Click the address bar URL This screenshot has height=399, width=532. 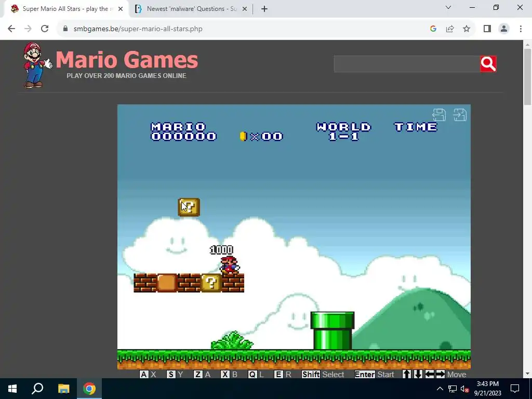tap(138, 29)
